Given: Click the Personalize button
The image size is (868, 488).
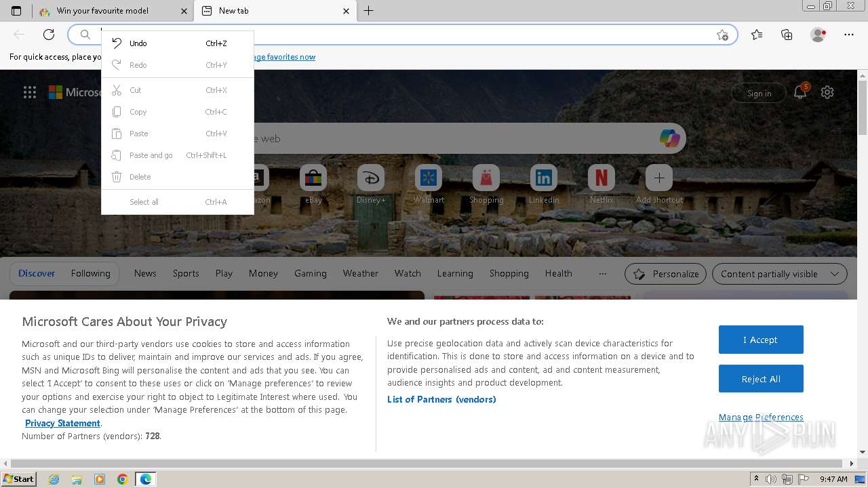Looking at the screenshot, I should click(665, 274).
